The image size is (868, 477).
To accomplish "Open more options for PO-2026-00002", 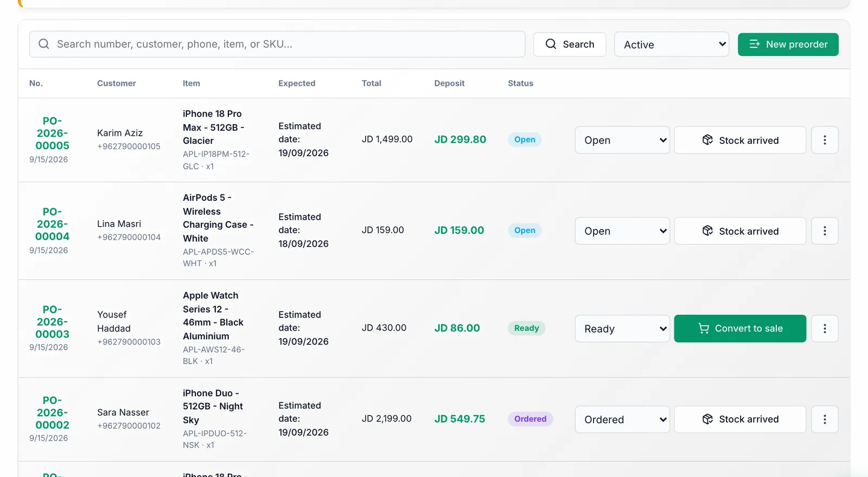I will tap(825, 419).
